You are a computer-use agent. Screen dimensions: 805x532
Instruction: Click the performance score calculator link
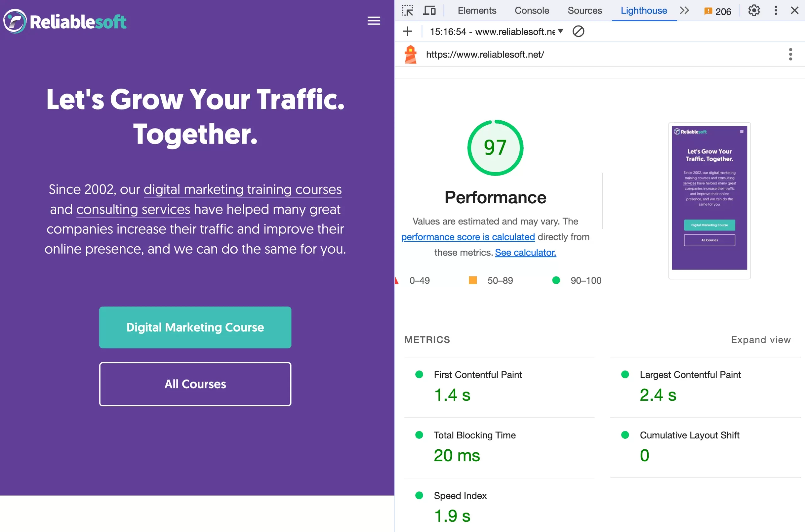click(525, 252)
